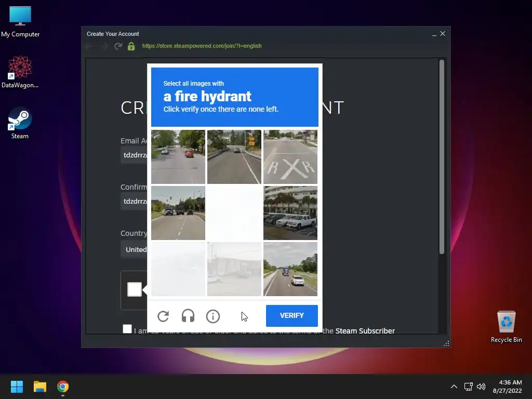Open the My Computer desktop icon
The width and height of the screenshot is (532, 399).
[20, 22]
